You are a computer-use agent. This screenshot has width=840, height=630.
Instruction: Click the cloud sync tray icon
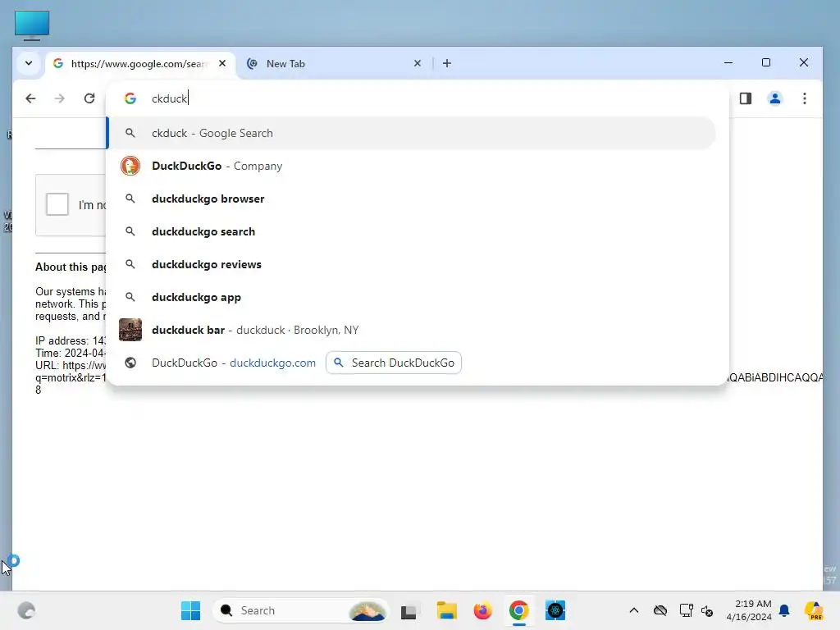[x=660, y=610]
